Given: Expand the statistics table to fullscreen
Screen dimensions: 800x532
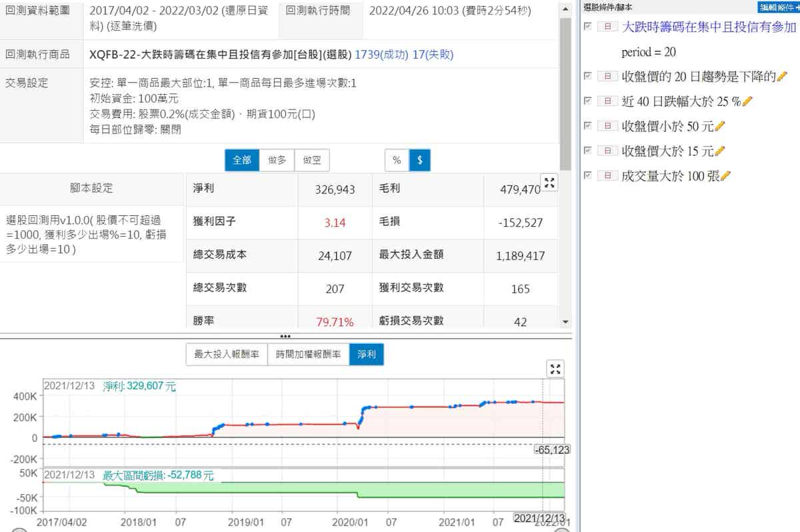Looking at the screenshot, I should (549, 183).
